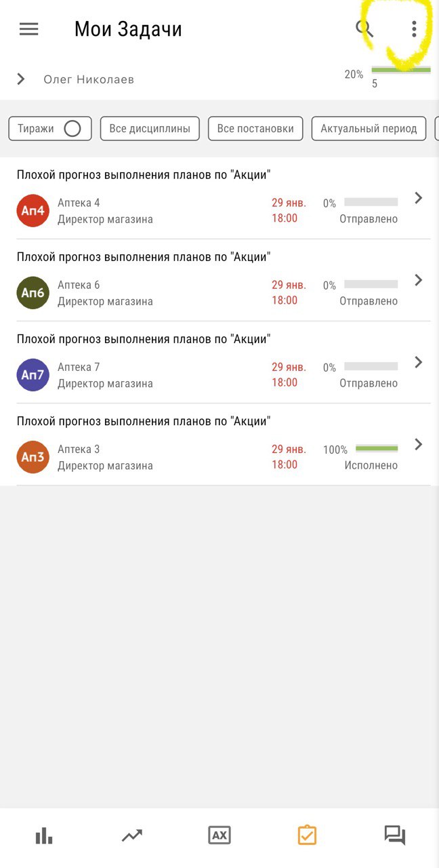The image size is (439, 868).
Task: Open the AX bottom navigation tab
Action: 219,835
